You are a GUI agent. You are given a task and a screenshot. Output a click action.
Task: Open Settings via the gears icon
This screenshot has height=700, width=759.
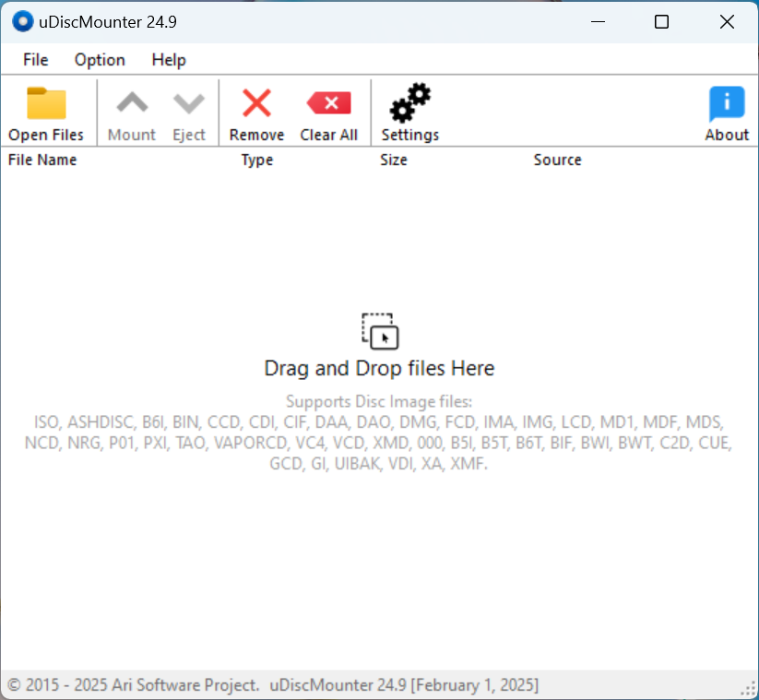(410, 102)
